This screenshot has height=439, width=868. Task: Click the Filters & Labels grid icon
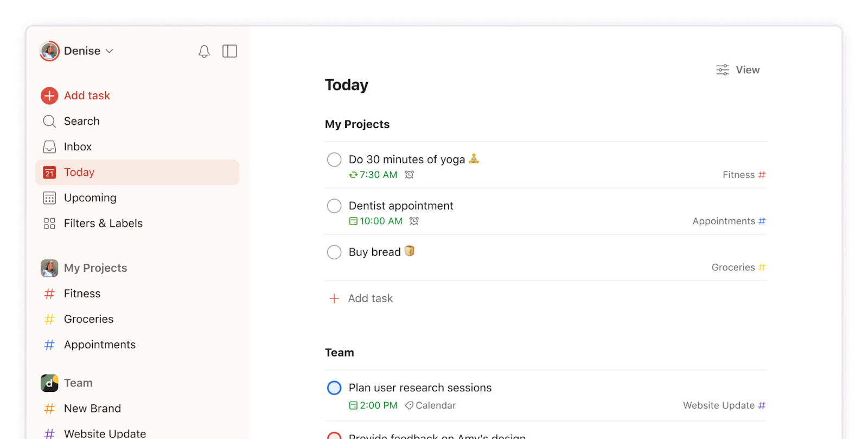point(49,223)
